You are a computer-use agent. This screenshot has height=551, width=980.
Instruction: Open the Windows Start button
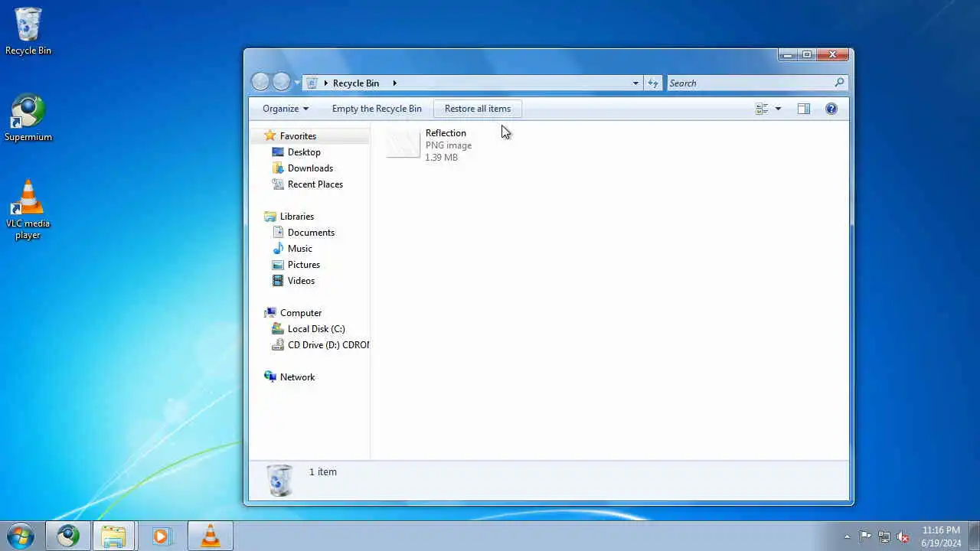pyautogui.click(x=21, y=536)
